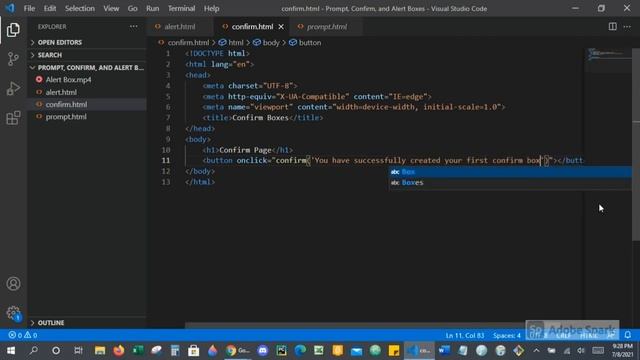This screenshot has width=640, height=360.
Task: Open the Help menu
Action: click(211, 8)
